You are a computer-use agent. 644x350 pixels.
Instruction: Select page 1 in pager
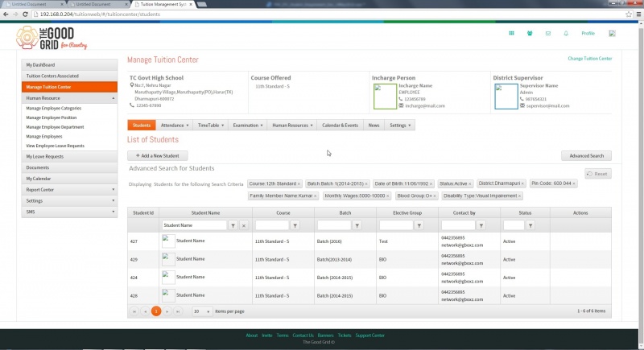156,311
